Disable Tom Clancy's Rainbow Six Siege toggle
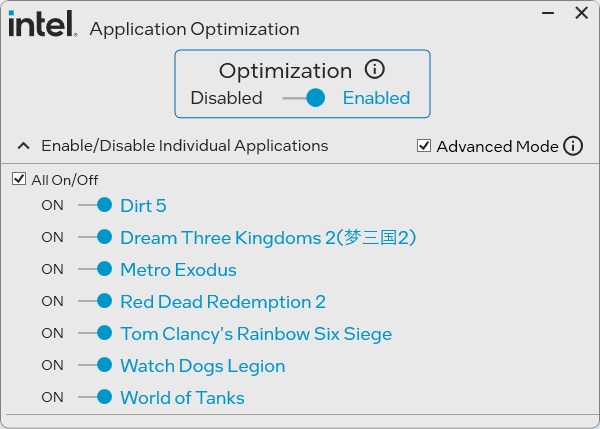The image size is (600, 429). tap(95, 333)
